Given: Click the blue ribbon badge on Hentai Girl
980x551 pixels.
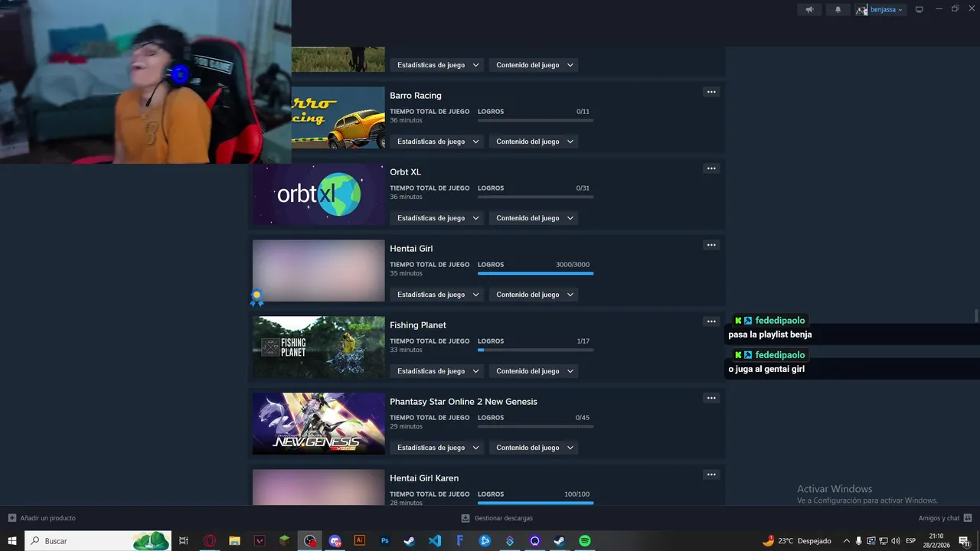Looking at the screenshot, I should [x=256, y=297].
